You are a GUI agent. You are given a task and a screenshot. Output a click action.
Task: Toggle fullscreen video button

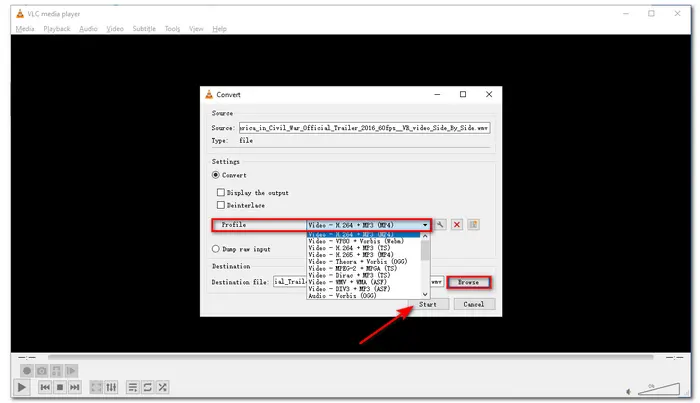pyautogui.click(x=96, y=387)
